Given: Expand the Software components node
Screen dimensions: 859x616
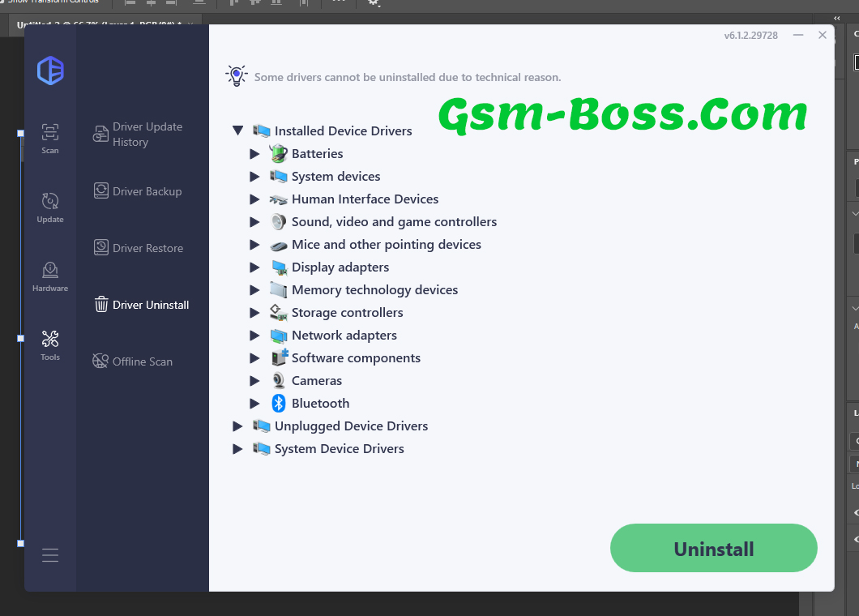Looking at the screenshot, I should coord(254,358).
